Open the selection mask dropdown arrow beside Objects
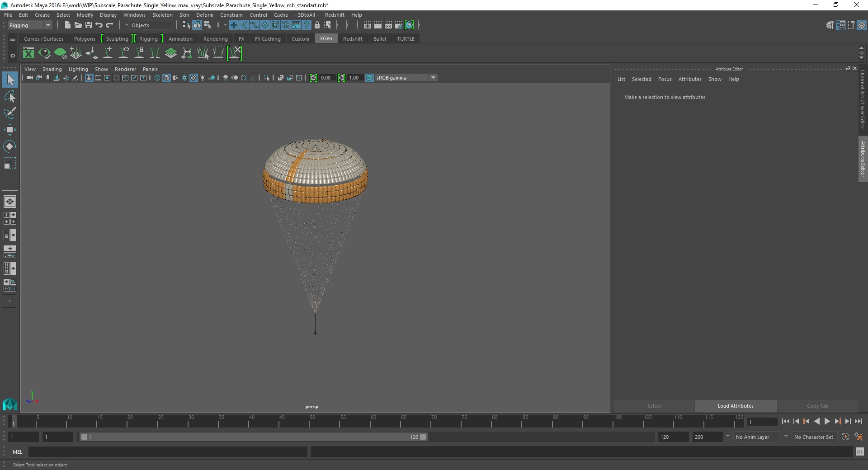The image size is (868, 470). (x=127, y=25)
